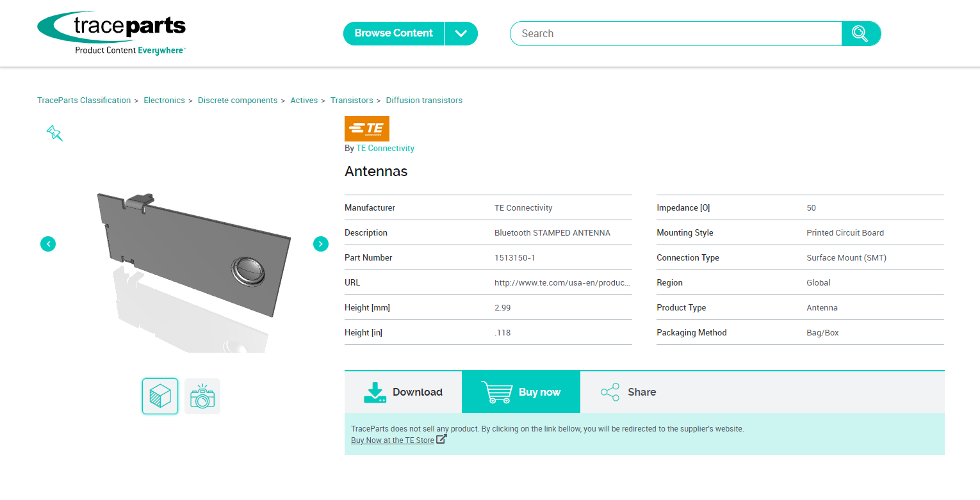Follow Buy Now at the TE Store link
Viewport: 980px width, 500px height.
pyautogui.click(x=393, y=440)
